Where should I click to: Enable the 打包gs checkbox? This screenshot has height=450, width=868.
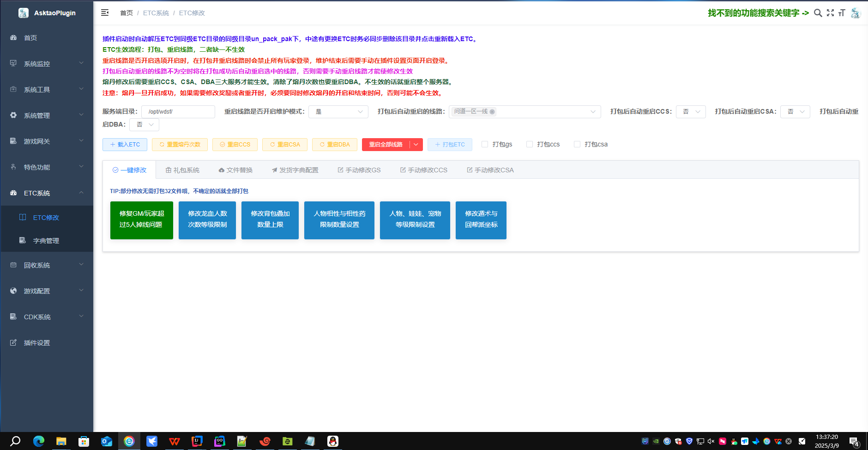tap(485, 144)
